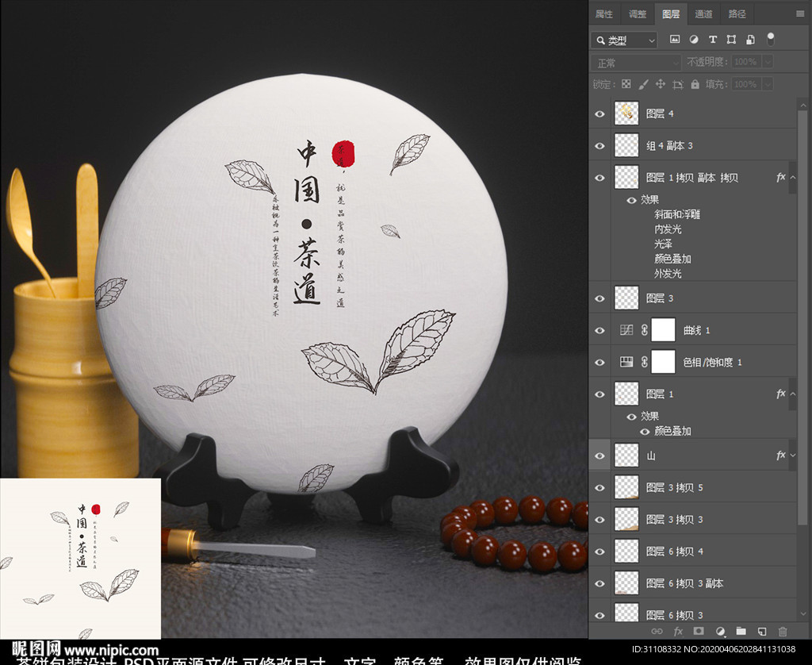Viewport: 812px width, 665px height.
Task: Hide the 图层 4 layer
Action: pos(599,114)
